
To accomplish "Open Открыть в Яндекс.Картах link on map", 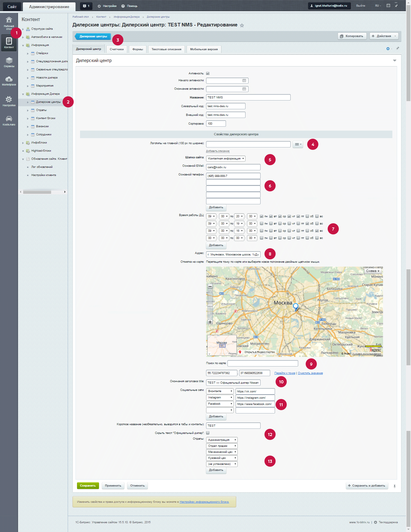I will point(257,352).
